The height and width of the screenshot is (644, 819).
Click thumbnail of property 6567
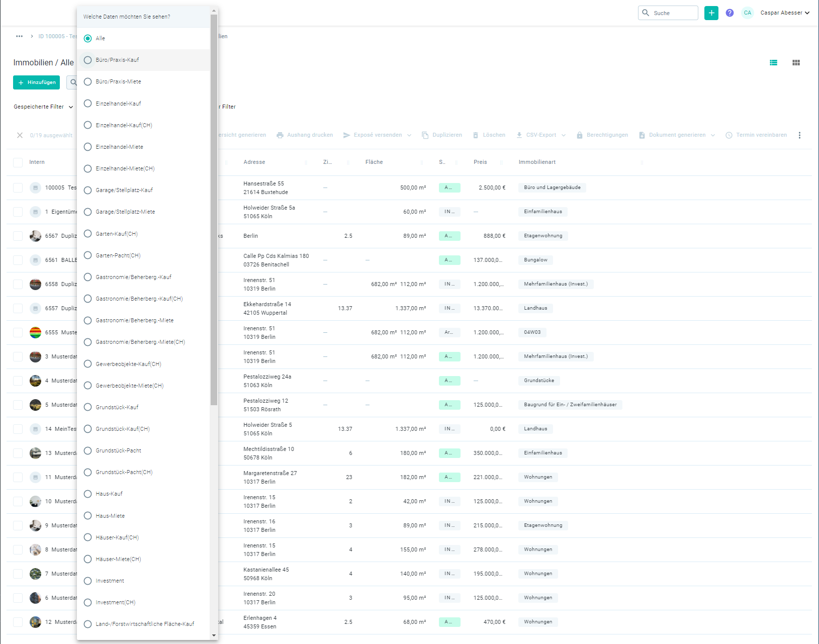tap(35, 236)
